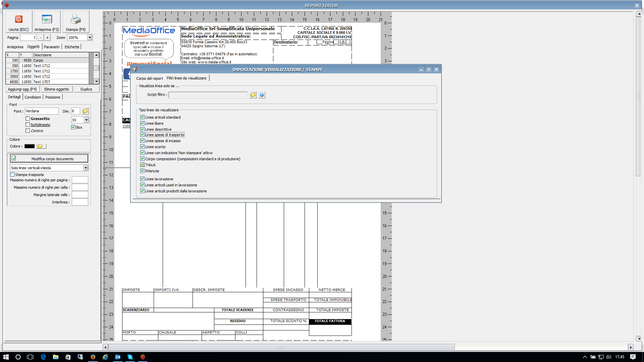The width and height of the screenshot is (644, 362).
Task: Uncheck Tributi checkbox
Action: coord(142,165)
